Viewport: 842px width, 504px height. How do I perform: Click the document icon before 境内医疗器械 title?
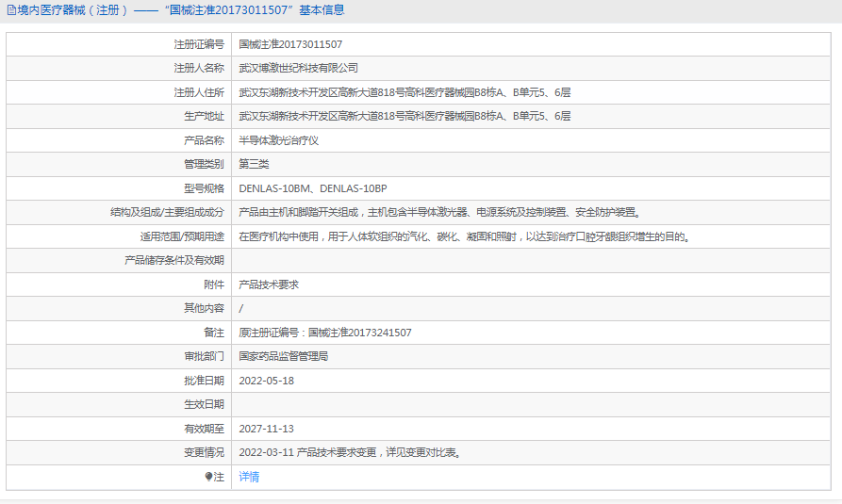(9, 10)
